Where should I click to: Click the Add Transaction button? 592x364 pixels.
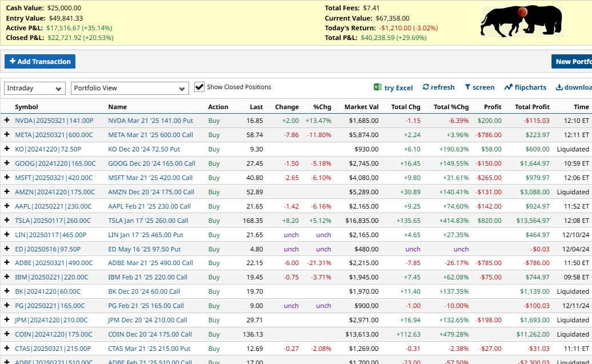[40, 62]
